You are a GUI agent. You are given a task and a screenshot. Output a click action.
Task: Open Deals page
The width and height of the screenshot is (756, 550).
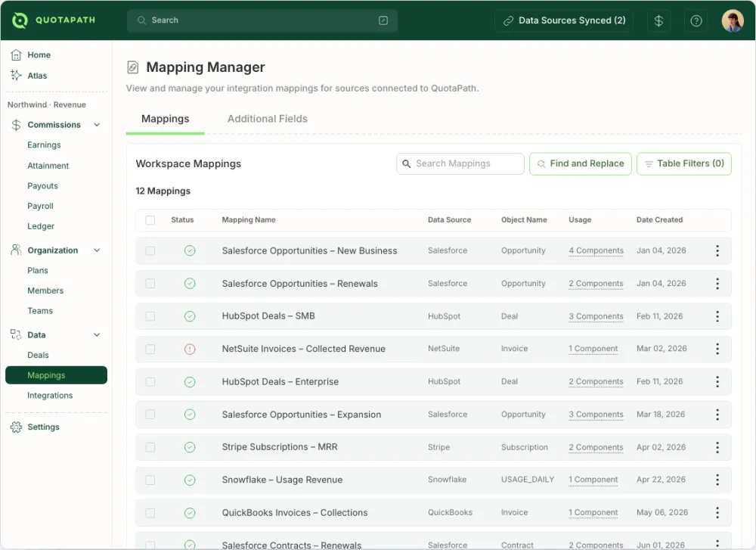click(x=38, y=355)
